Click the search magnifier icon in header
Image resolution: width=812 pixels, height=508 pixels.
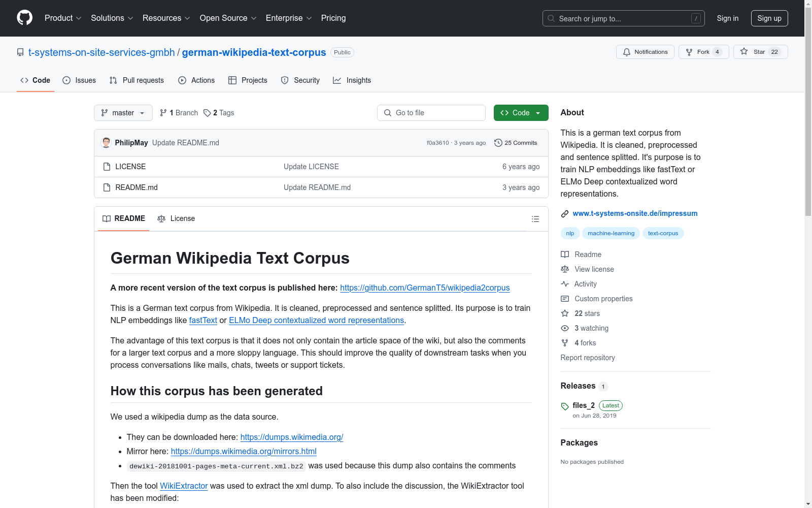tap(551, 18)
